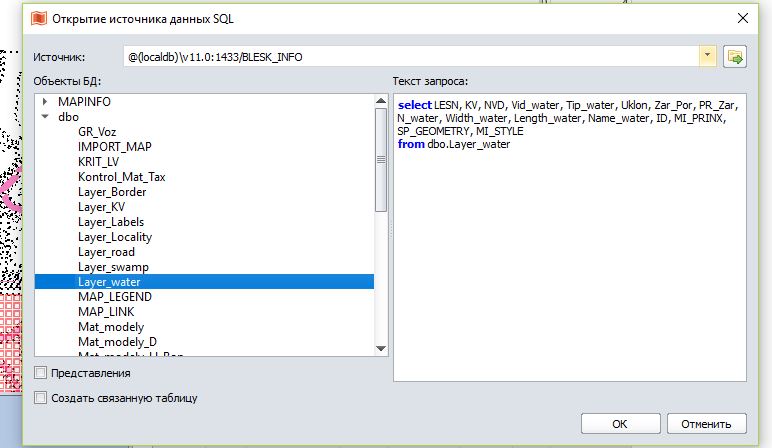The width and height of the screenshot is (772, 448).
Task: Click the Отменить button
Action: click(x=706, y=423)
